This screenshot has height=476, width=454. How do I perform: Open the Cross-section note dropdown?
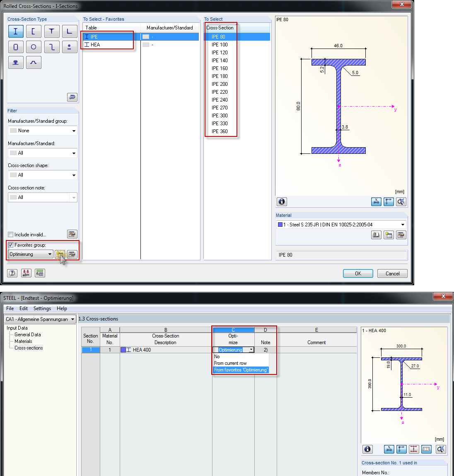(x=42, y=197)
